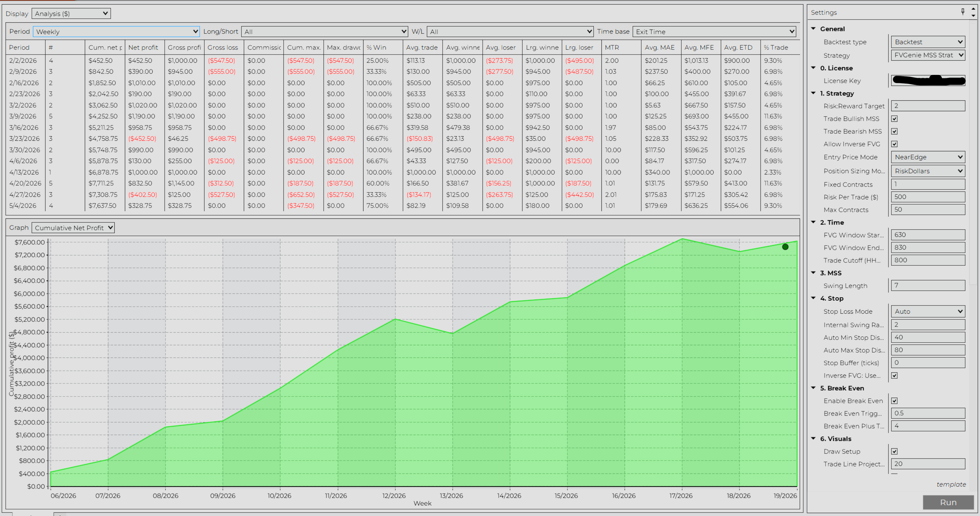Click the Risk Per Trade ($) field

click(x=928, y=197)
